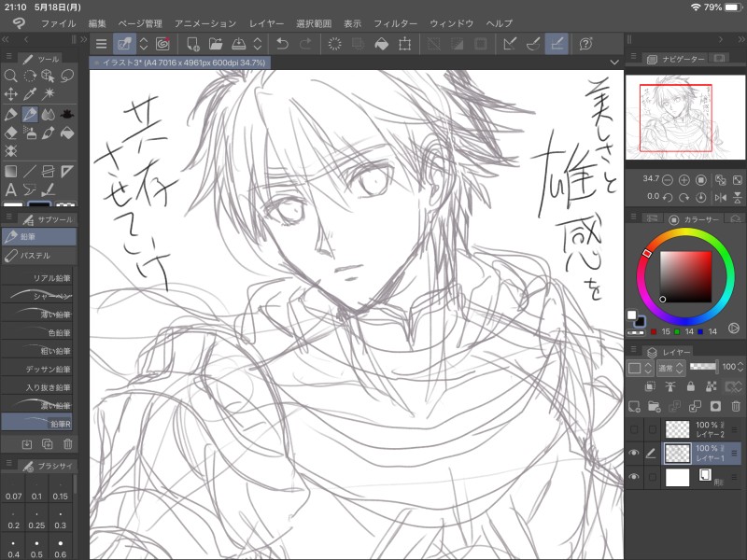Click the layer opacity slider

point(703,367)
